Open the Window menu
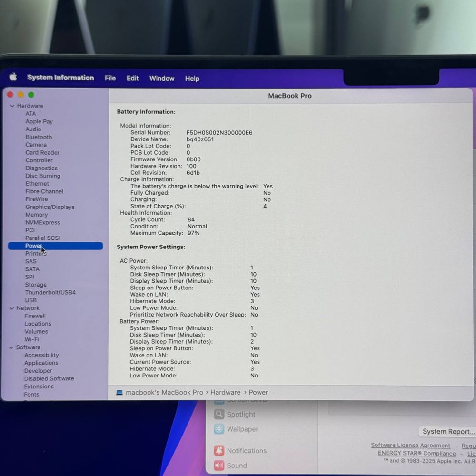This screenshot has height=476, width=476. 162,79
